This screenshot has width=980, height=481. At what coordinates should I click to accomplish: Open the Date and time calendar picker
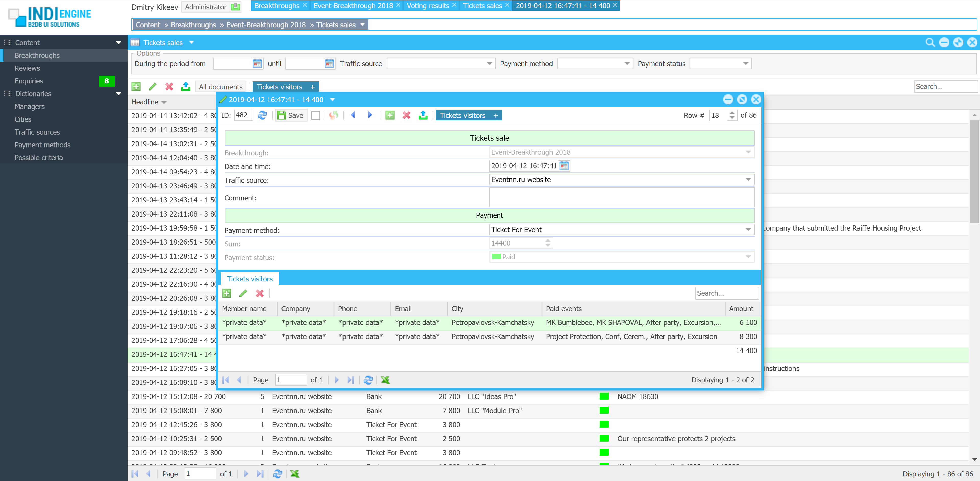pos(564,166)
